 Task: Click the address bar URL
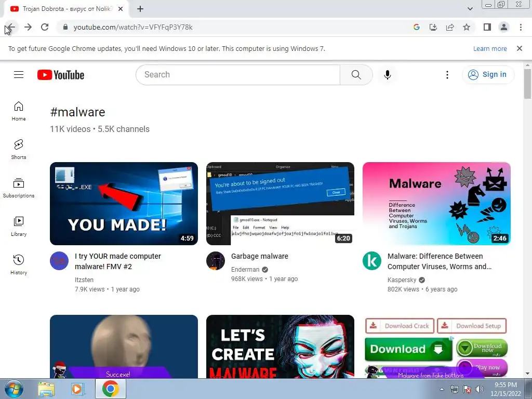pyautogui.click(x=133, y=27)
